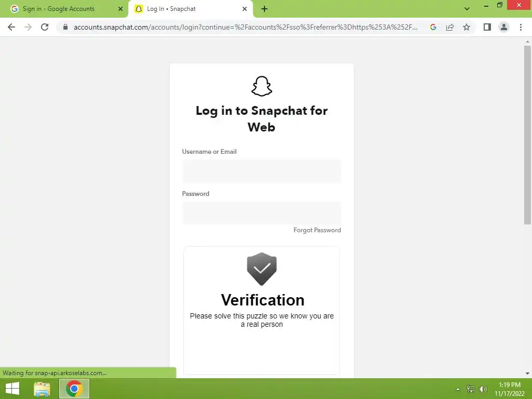Expand the tab search dropdown arrow

[x=467, y=9]
